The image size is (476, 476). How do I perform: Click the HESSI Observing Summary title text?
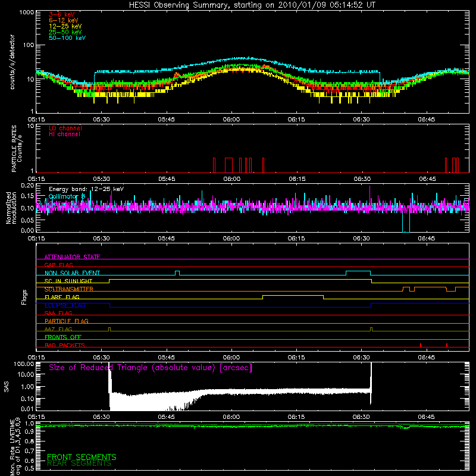252,5
